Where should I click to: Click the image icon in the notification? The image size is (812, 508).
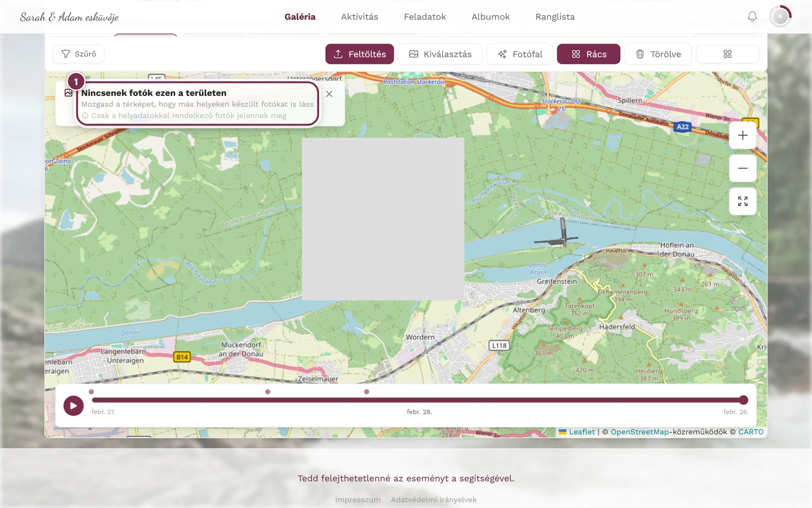pos(69,93)
